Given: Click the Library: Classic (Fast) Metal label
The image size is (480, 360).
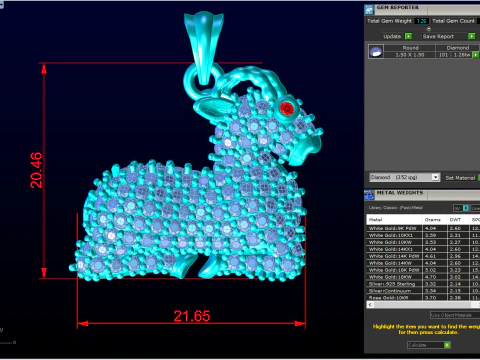Looking at the screenshot, I should click(396, 208).
